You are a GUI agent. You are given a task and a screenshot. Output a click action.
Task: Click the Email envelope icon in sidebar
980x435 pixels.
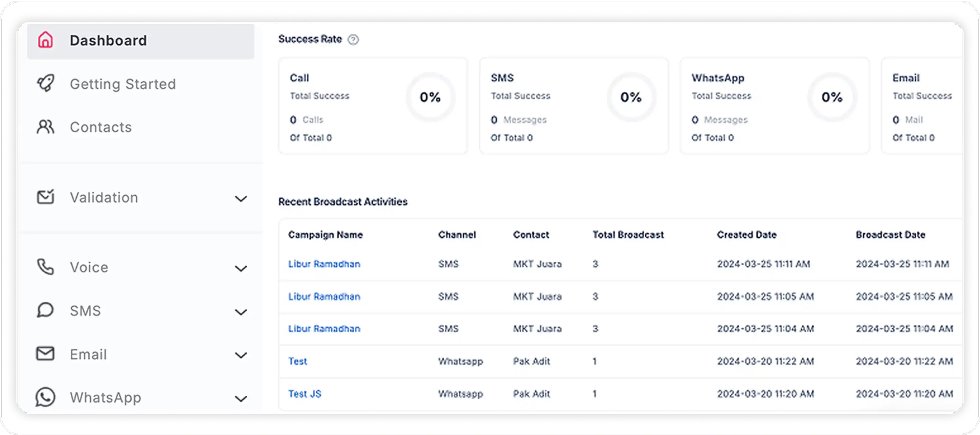click(45, 354)
